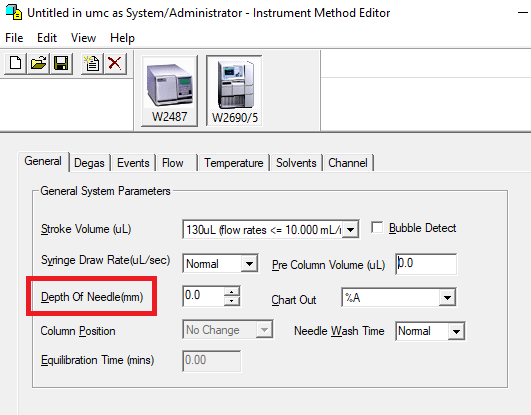Viewport: 531px width, 415px height.
Task: Open the Syringe Draw Rate dropdown
Action: pyautogui.click(x=250, y=263)
